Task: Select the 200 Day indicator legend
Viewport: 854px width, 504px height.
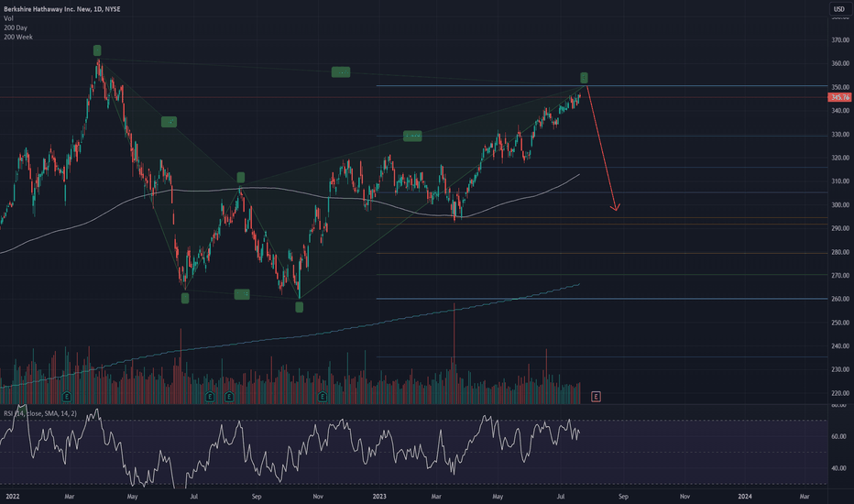Action: click(16, 27)
